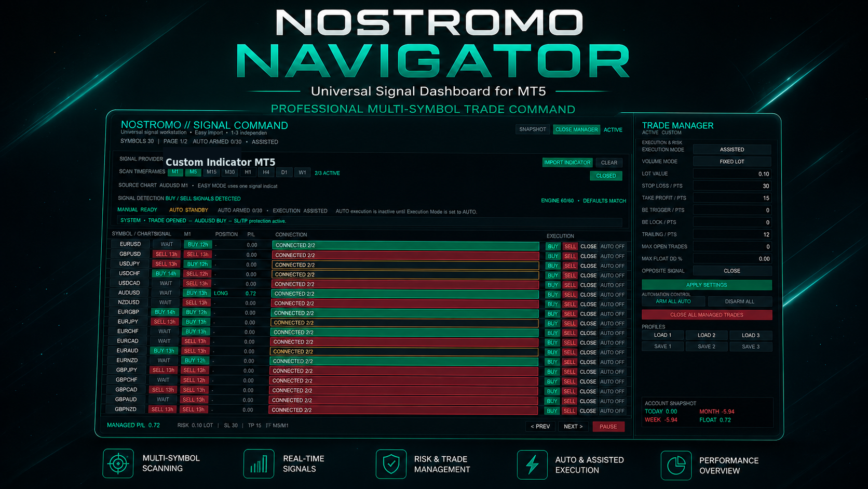Viewport: 868px width, 489px height.
Task: Enable the D1 scan timeframe
Action: pos(284,172)
